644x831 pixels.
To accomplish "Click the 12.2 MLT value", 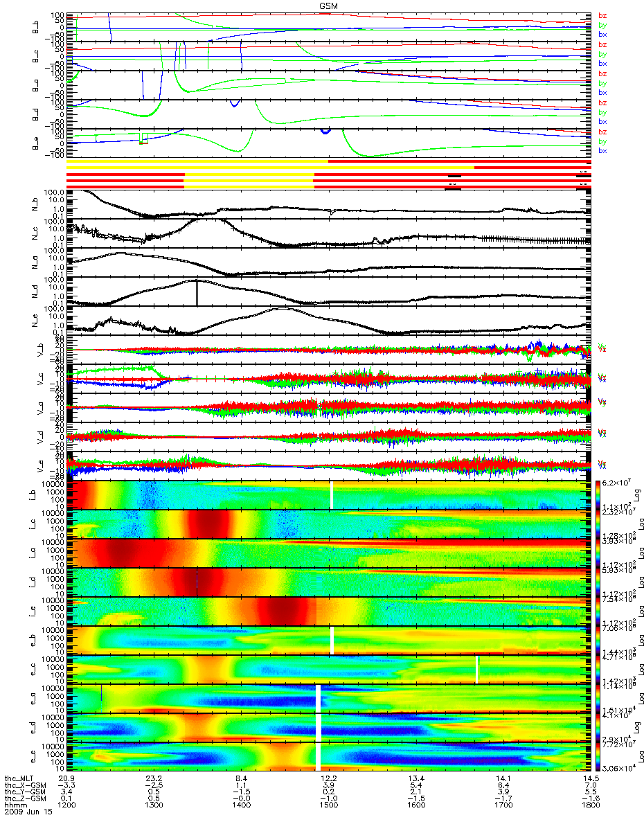I will coord(328,778).
